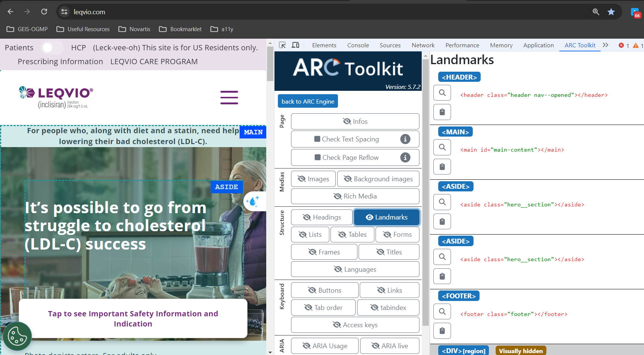Expand the Important Safety Information panel
Viewport: 644px width, 355px height.
coord(133,319)
